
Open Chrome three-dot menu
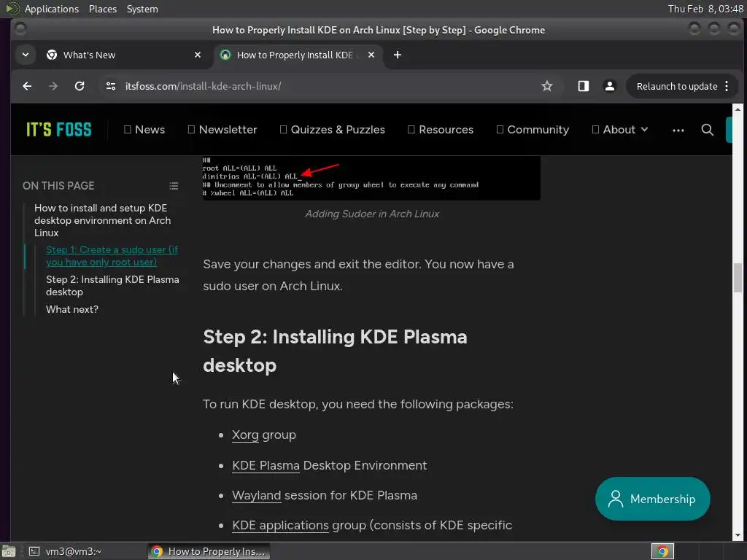[x=727, y=86]
